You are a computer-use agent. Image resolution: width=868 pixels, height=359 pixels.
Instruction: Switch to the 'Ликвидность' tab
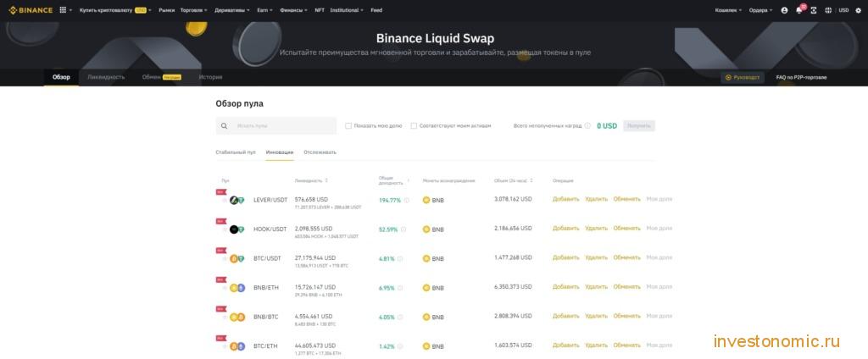[106, 77]
